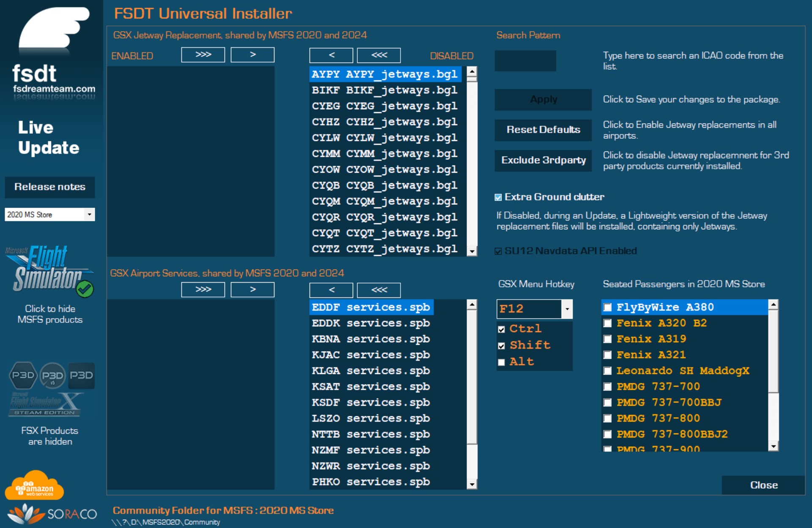Click the > button under GSX Airport Services
The height and width of the screenshot is (528, 812).
click(x=252, y=289)
